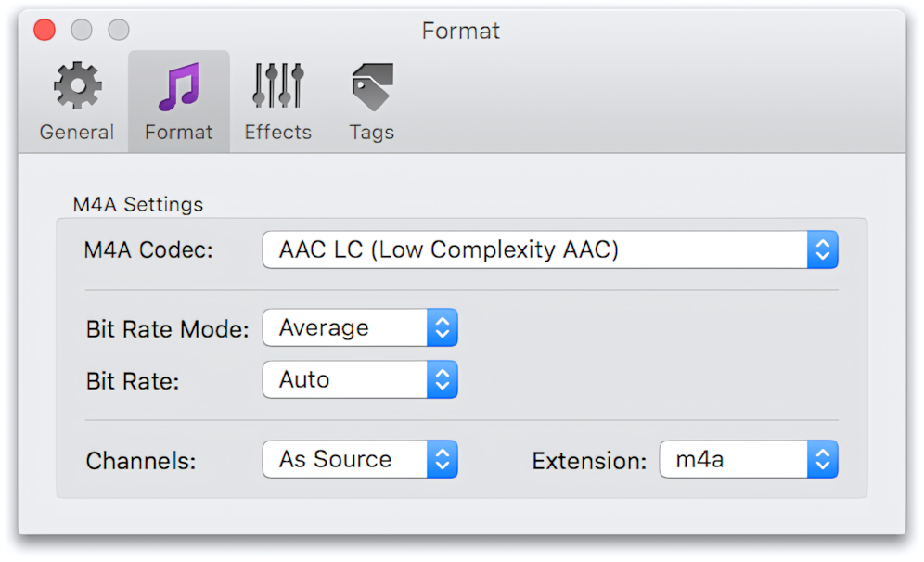Screen dimensions: 924x562
Task: Select the Effects sliders icon
Action: click(276, 84)
